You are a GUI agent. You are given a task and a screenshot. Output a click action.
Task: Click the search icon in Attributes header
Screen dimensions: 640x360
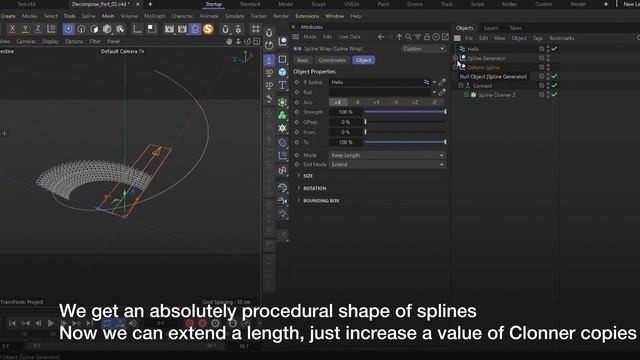pos(409,37)
